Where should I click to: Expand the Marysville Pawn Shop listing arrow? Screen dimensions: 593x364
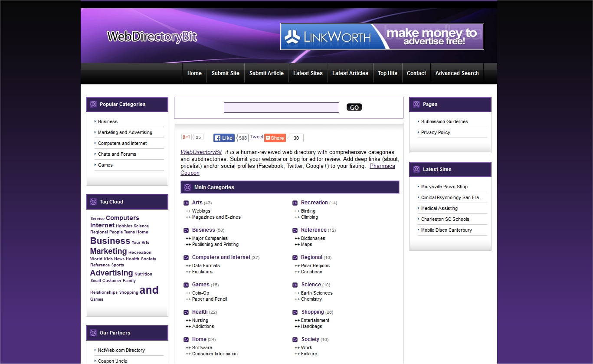(x=418, y=187)
